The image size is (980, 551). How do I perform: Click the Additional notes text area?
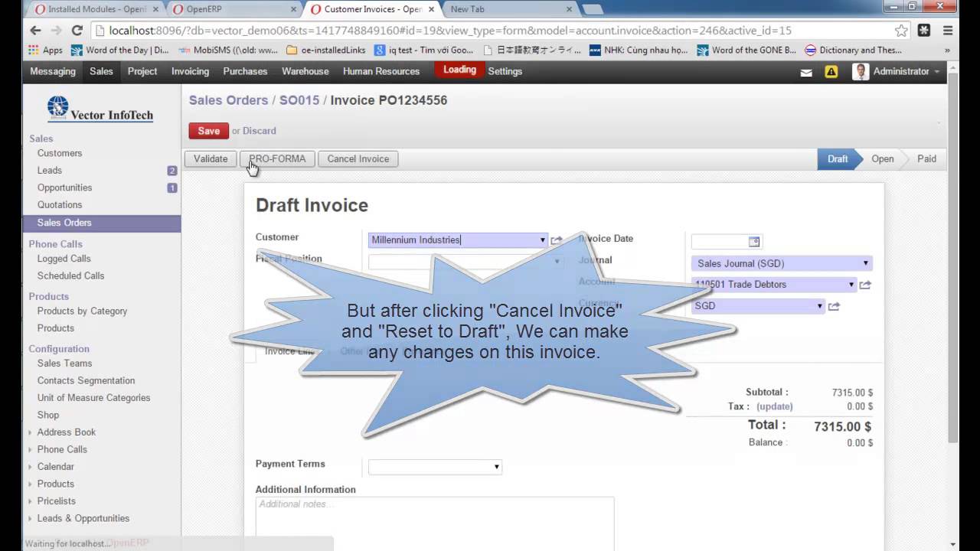tap(435, 524)
